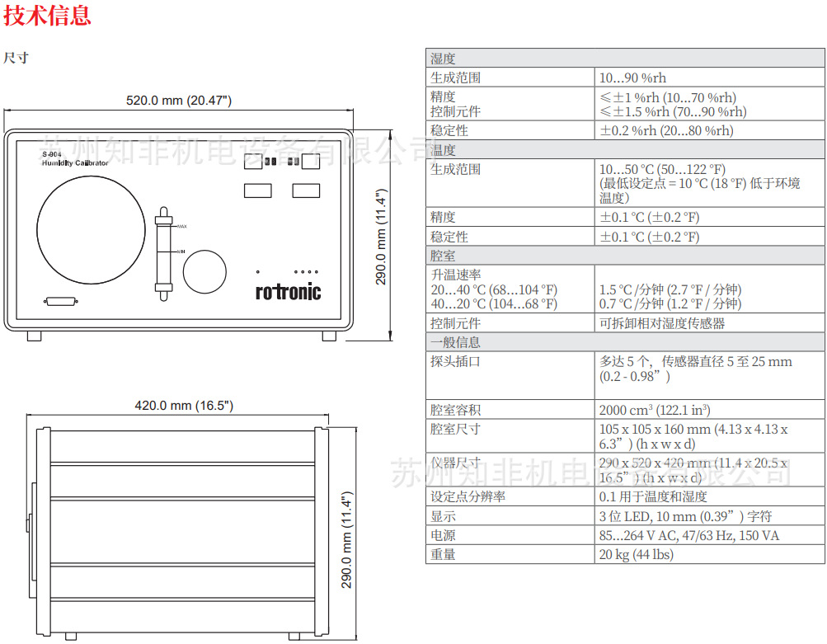
Task: Click the 腔室尺寸 row label
Action: [x=455, y=429]
